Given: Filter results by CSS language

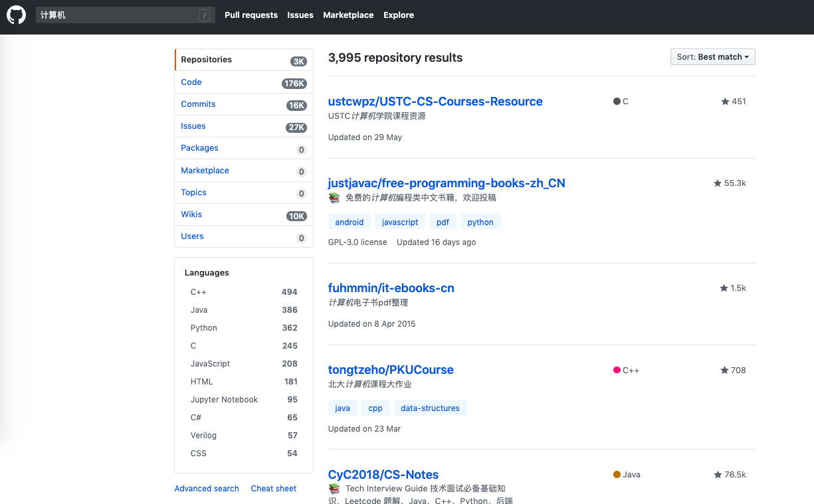Looking at the screenshot, I should [244, 454].
